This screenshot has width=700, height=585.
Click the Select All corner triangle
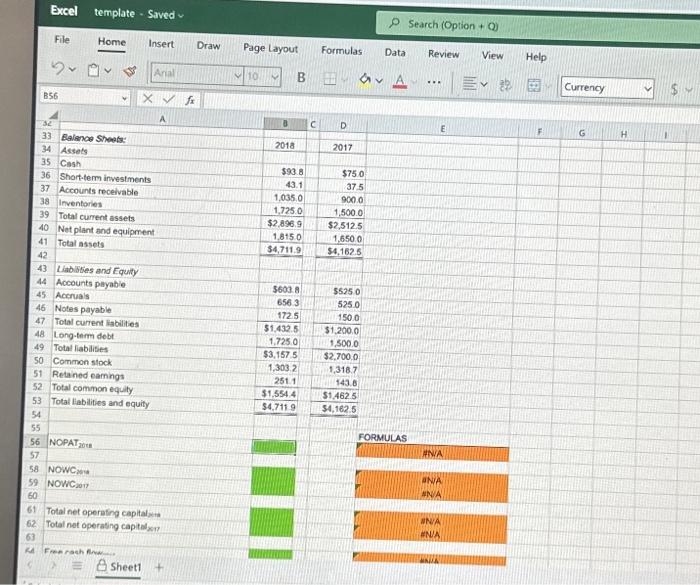(53, 116)
